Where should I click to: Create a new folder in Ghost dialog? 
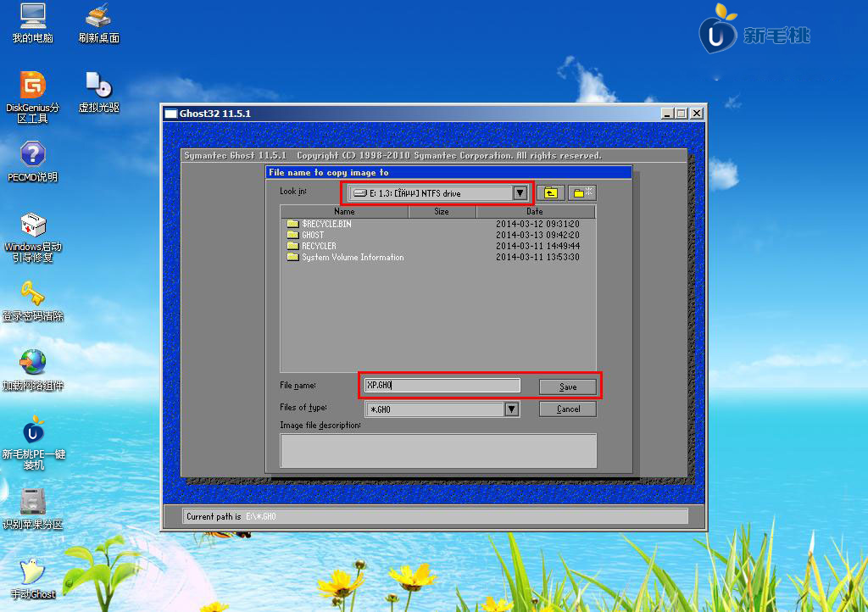(582, 192)
